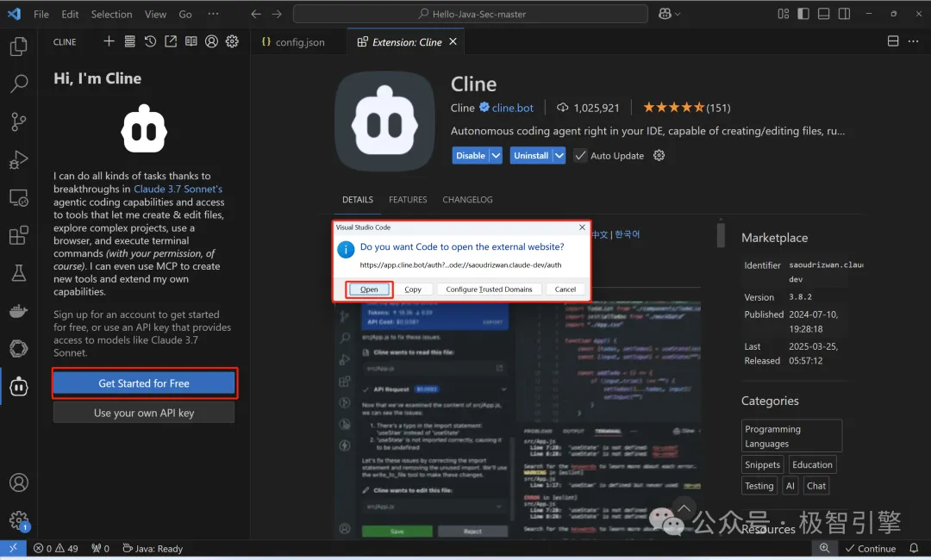Select the Search icon in activity bar
Viewport: 931px width, 560px height.
tap(18, 84)
